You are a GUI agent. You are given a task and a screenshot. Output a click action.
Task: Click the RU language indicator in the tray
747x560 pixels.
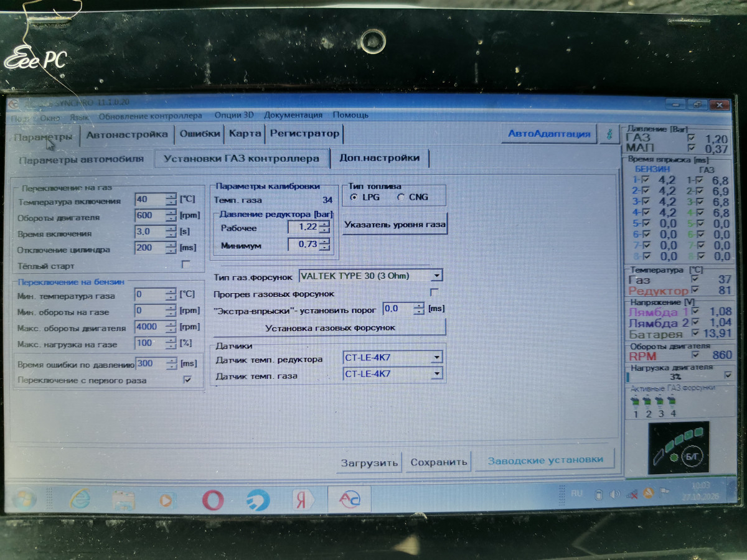577,493
